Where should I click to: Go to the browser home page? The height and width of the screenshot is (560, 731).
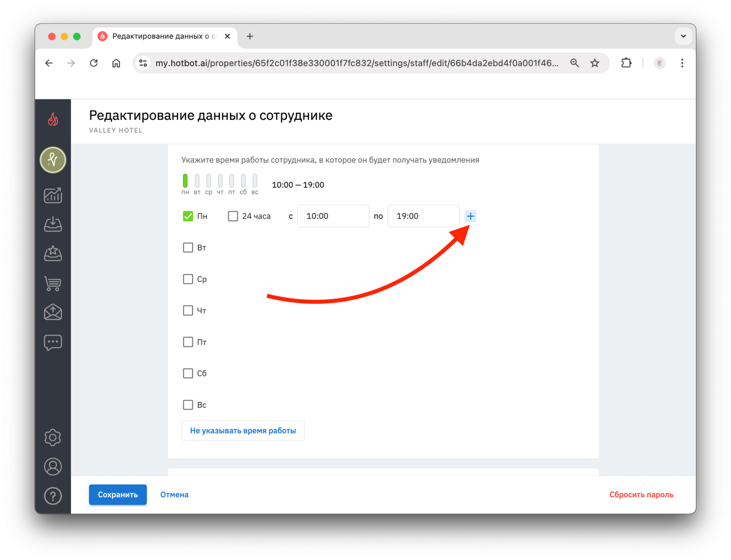point(116,63)
